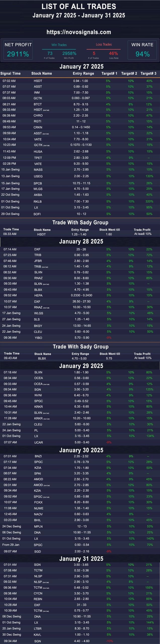This screenshot has width=160, height=644.
Task: Select the HSDT row at 07:02 AM
Action: pos(80,81)
